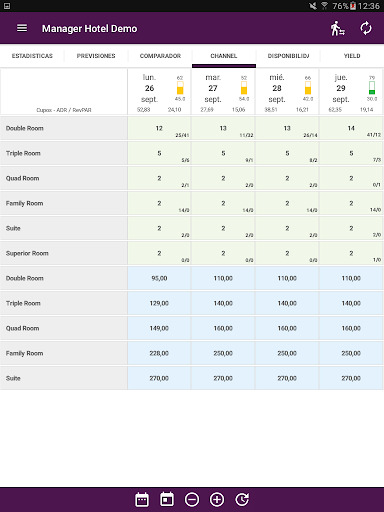
Task: Open the COMPARADOR tab
Action: click(160, 56)
